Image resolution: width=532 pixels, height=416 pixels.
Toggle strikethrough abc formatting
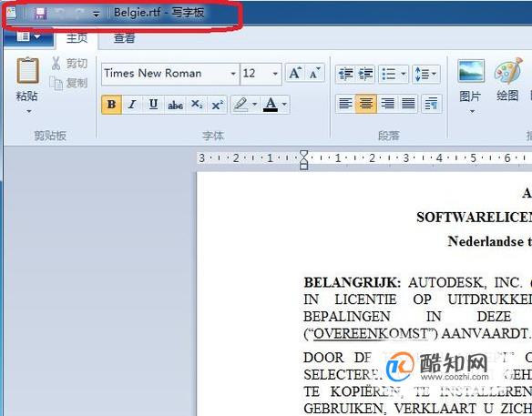175,105
